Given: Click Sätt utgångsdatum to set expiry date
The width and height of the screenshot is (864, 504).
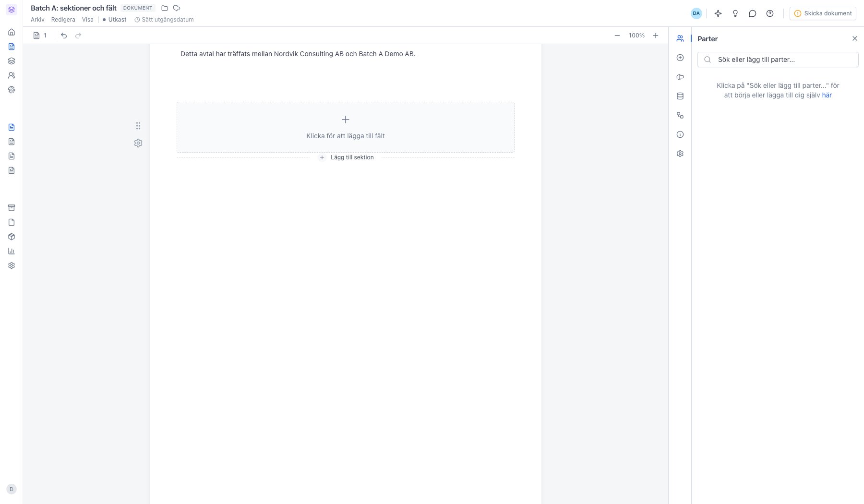Looking at the screenshot, I should pyautogui.click(x=164, y=20).
